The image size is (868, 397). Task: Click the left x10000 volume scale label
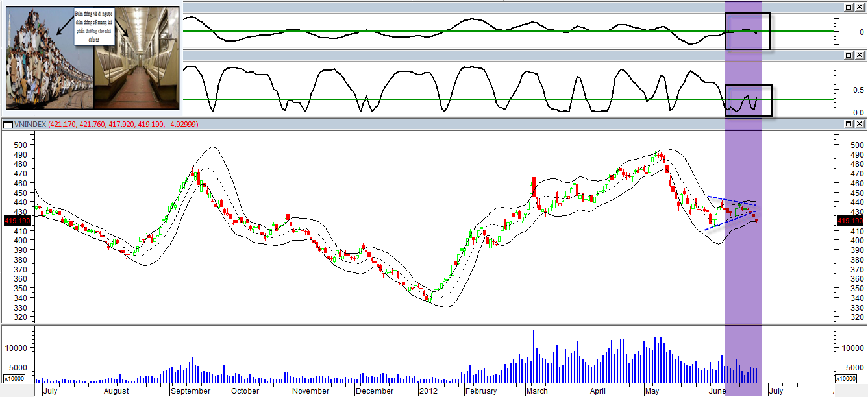(15, 378)
